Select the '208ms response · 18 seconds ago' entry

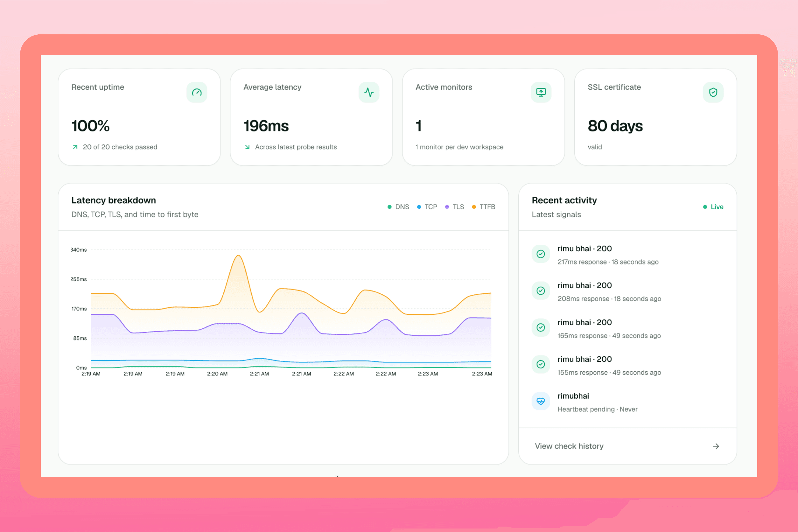click(627, 292)
